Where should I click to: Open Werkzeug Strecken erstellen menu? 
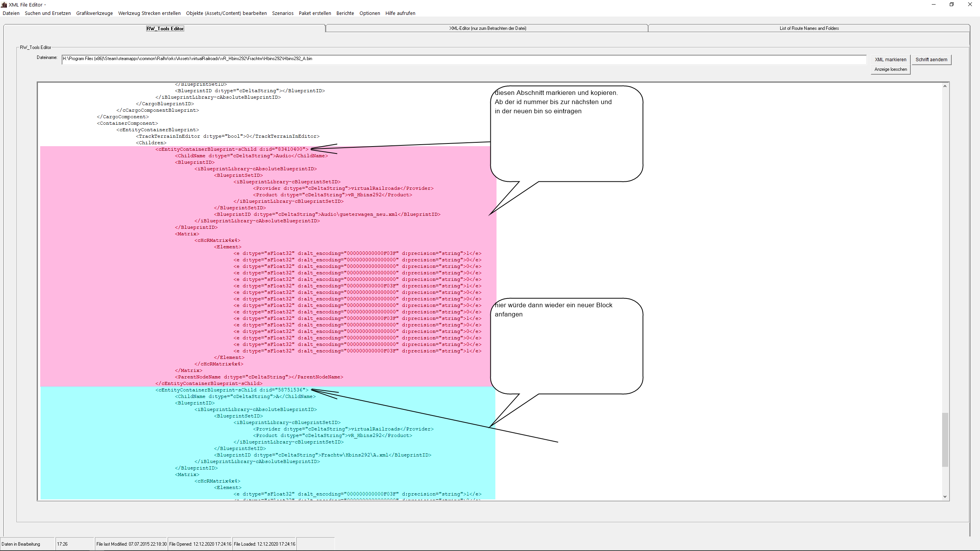tap(149, 13)
